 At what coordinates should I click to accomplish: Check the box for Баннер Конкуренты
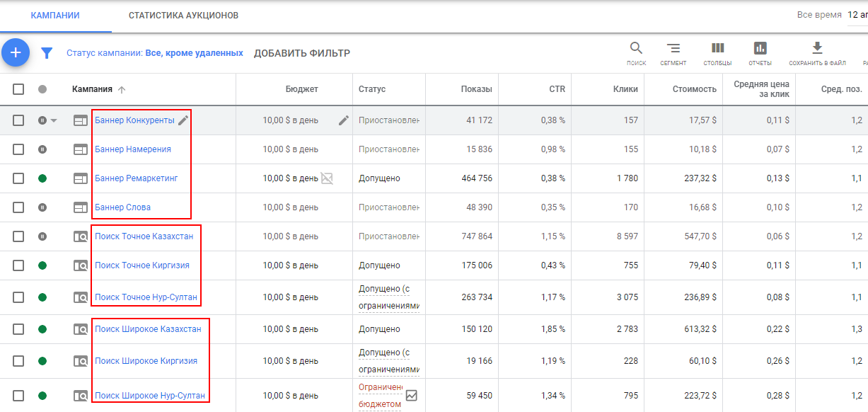point(18,120)
